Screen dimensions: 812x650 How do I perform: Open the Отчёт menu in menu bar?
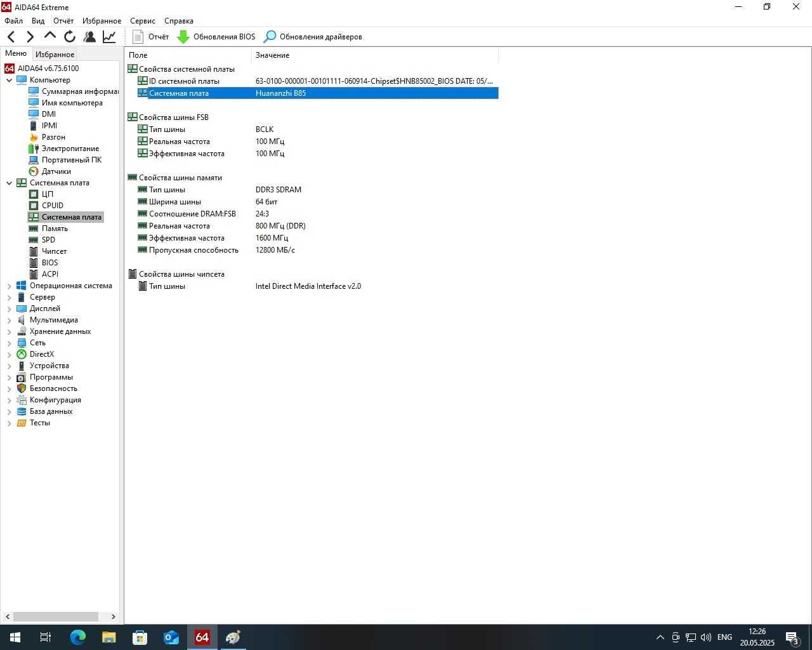[x=63, y=21]
